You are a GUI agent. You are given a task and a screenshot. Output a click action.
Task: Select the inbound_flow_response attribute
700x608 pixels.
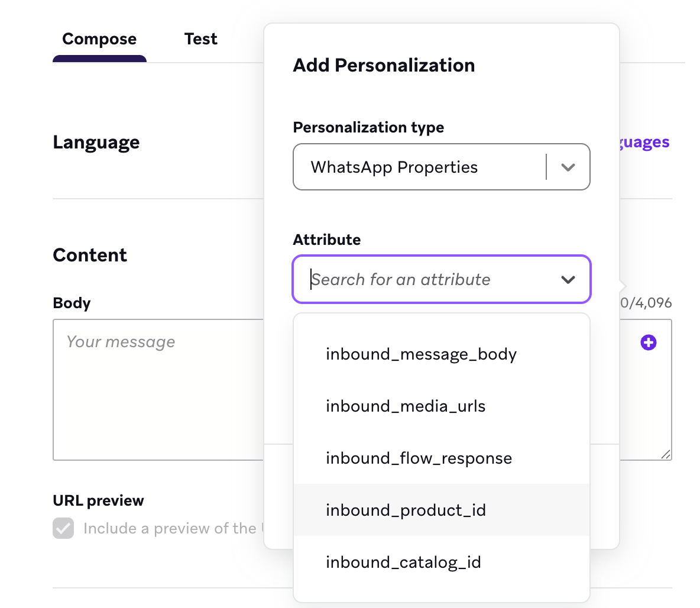419,458
